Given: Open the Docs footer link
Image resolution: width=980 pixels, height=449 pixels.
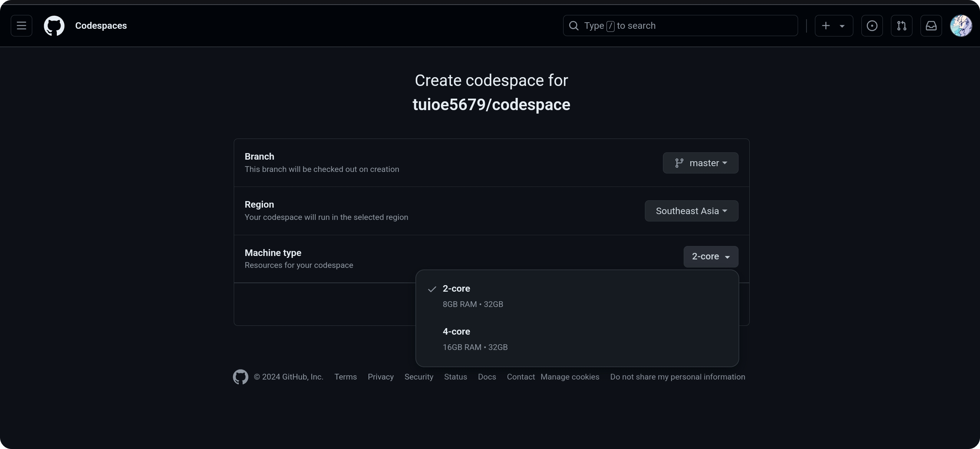Looking at the screenshot, I should [487, 377].
